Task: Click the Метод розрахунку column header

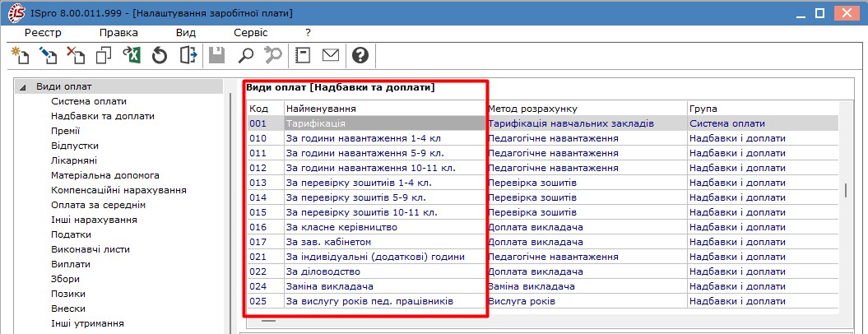Action: pos(587,109)
